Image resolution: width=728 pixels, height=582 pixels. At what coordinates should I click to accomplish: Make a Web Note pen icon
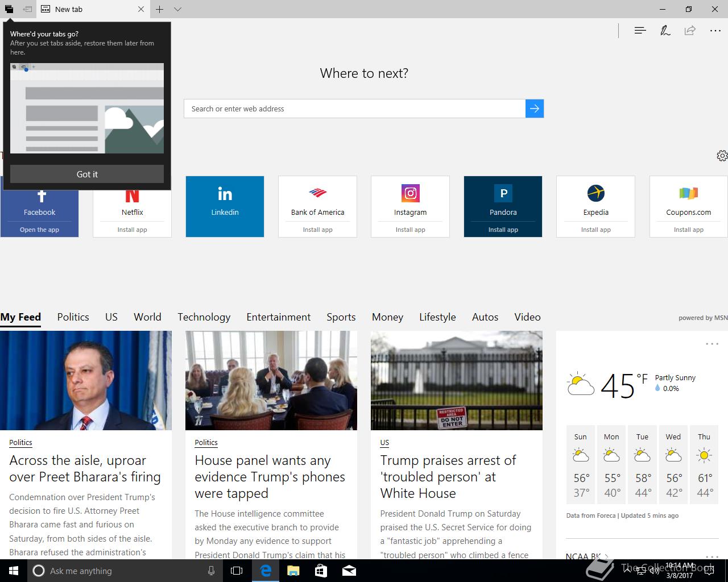(x=665, y=30)
